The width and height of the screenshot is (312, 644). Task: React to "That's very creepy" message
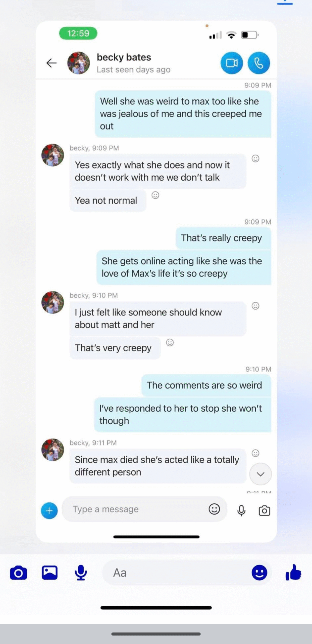pos(170,342)
